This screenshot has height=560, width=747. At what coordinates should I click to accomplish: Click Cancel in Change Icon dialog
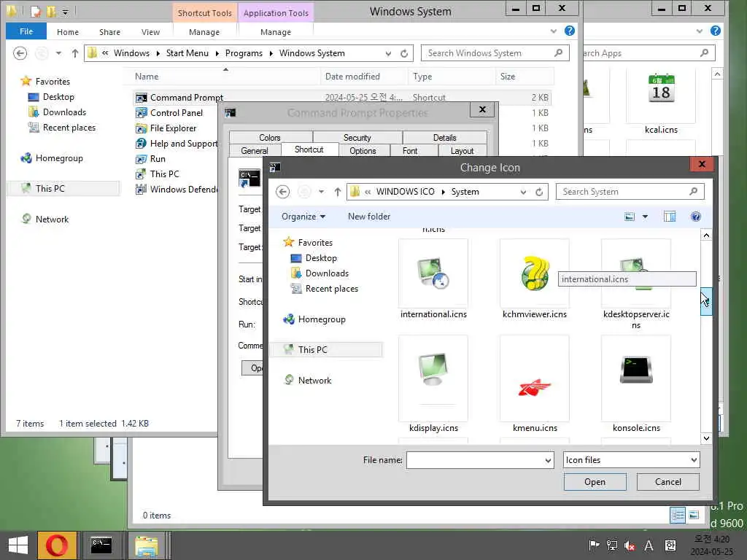pyautogui.click(x=668, y=482)
